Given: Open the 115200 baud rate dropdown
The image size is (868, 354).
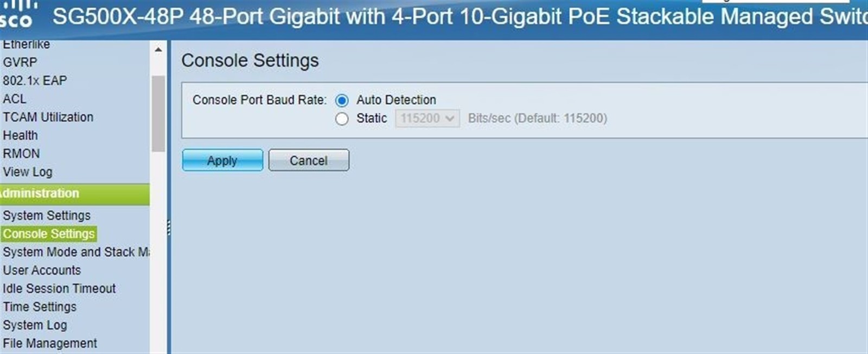Looking at the screenshot, I should pyautogui.click(x=427, y=118).
